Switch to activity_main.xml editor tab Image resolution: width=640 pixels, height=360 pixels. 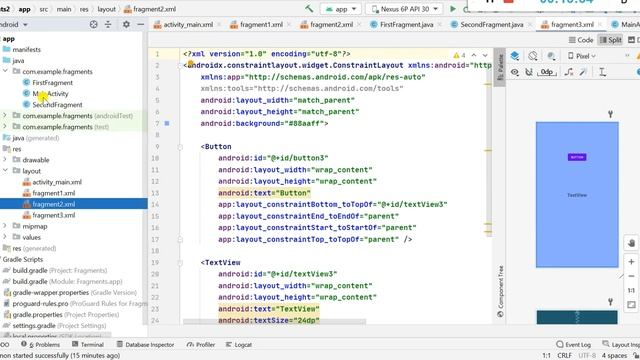coord(183,24)
